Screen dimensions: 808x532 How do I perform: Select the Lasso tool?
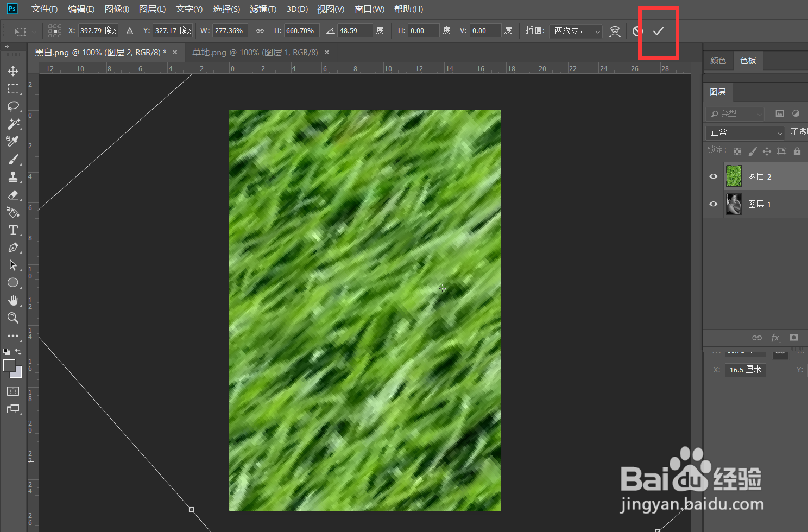(14, 106)
